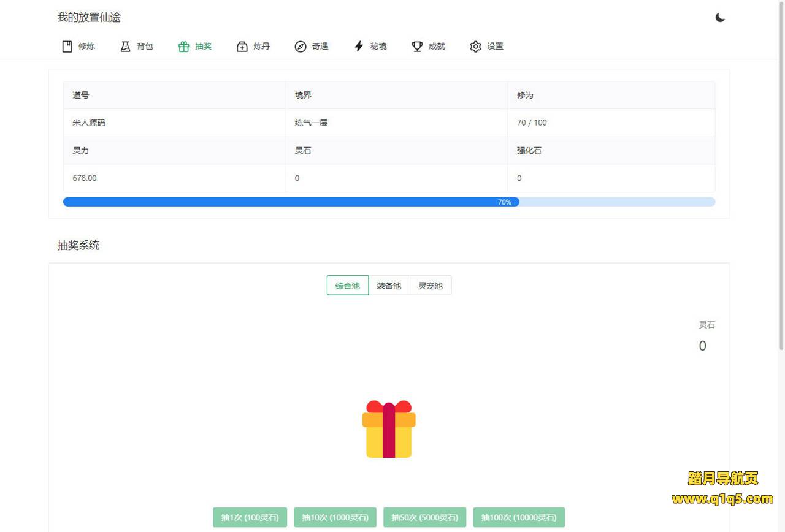785x532 pixels.
Task: Click the page vertical scrollbar
Action: click(781, 184)
